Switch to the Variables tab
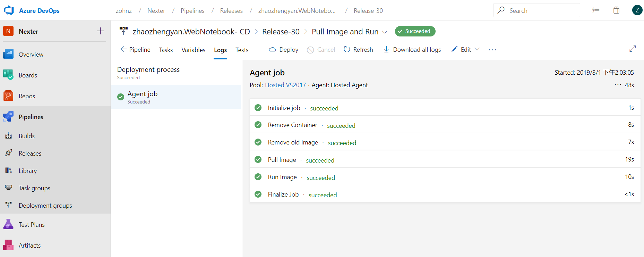Viewport: 644px width, 257px height. pyautogui.click(x=193, y=50)
